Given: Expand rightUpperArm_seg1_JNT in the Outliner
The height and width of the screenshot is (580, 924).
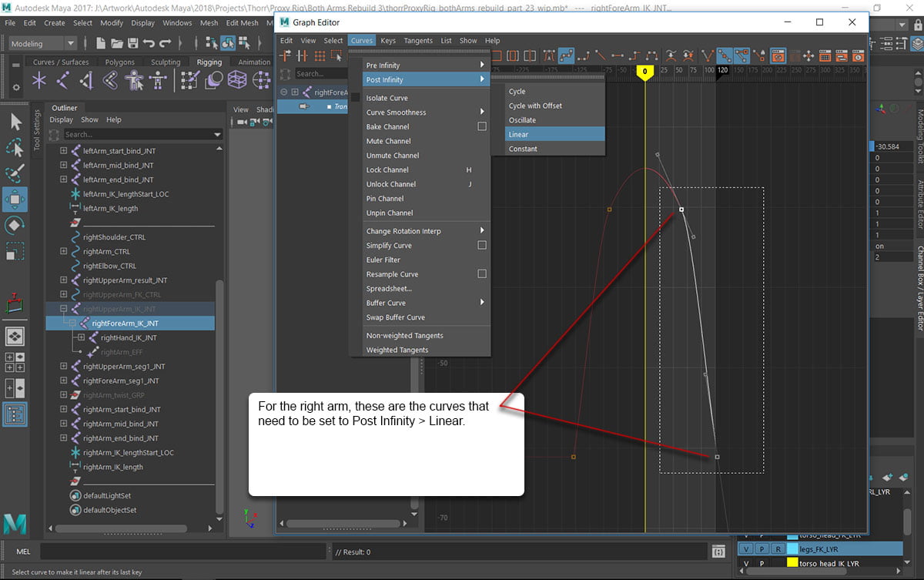Looking at the screenshot, I should 64,366.
